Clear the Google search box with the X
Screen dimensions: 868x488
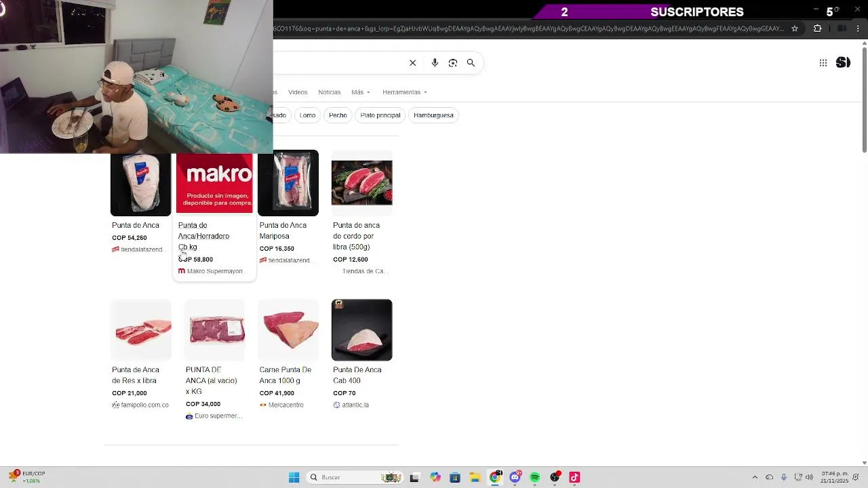coord(412,63)
